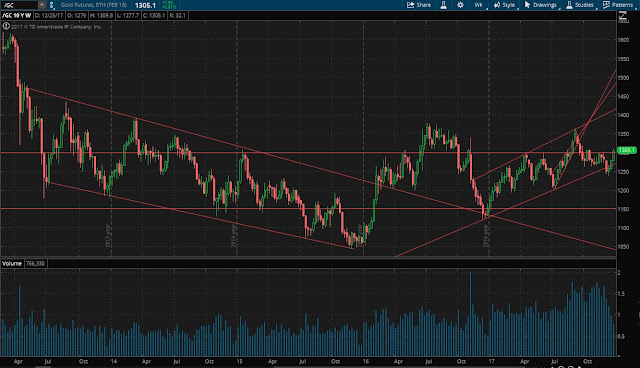The width and height of the screenshot is (640, 368).
Task: Open the Style menu
Action: click(x=504, y=5)
